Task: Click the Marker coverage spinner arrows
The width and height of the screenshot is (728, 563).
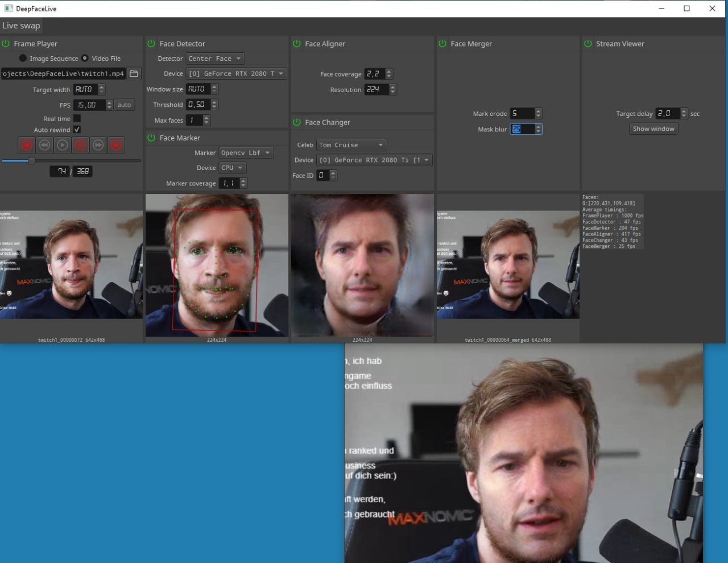Action: click(x=243, y=183)
